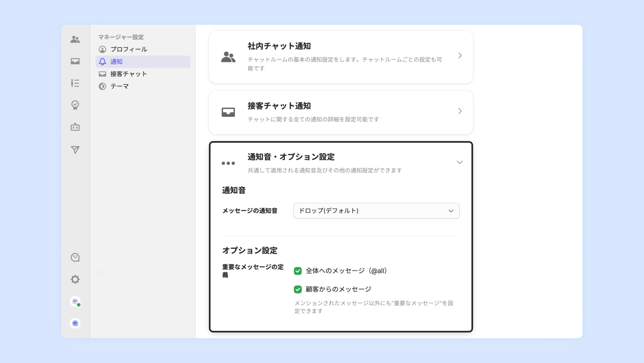This screenshot has width=644, height=363.
Task: Open the 社内チャット通知 card title
Action: (x=279, y=46)
